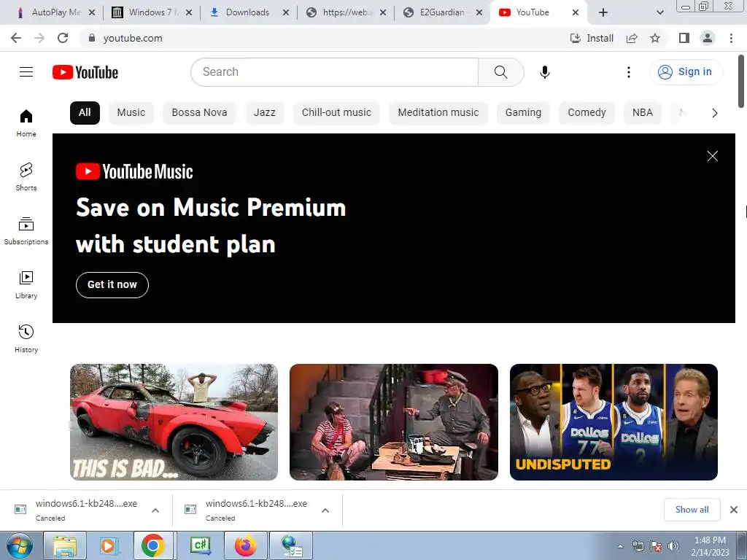Select the Music filter chip
Viewport: 747px width, 560px height.
131,113
